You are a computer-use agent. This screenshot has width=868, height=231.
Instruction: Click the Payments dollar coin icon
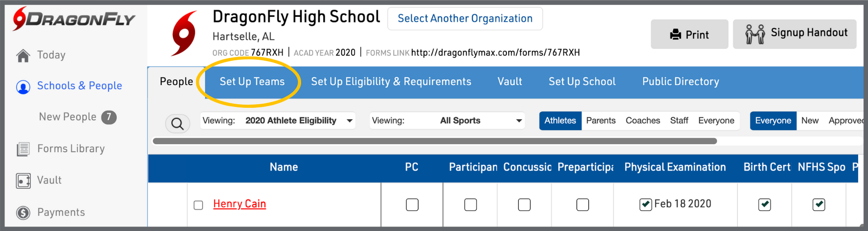[x=23, y=212]
